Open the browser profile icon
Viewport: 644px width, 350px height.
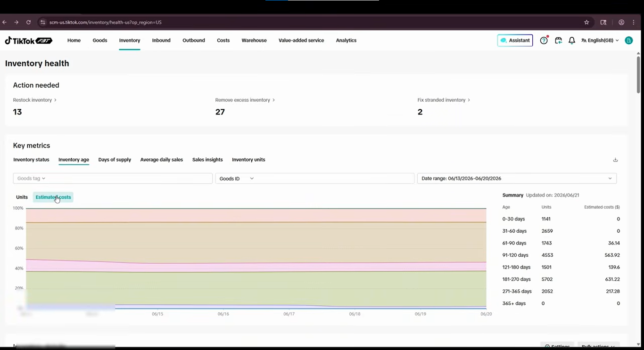point(621,22)
